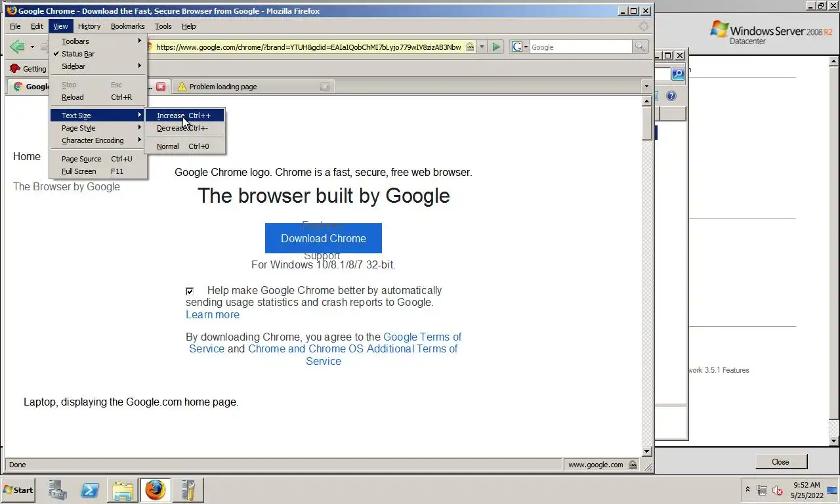Open Server Manager from the taskbar

coord(58,490)
